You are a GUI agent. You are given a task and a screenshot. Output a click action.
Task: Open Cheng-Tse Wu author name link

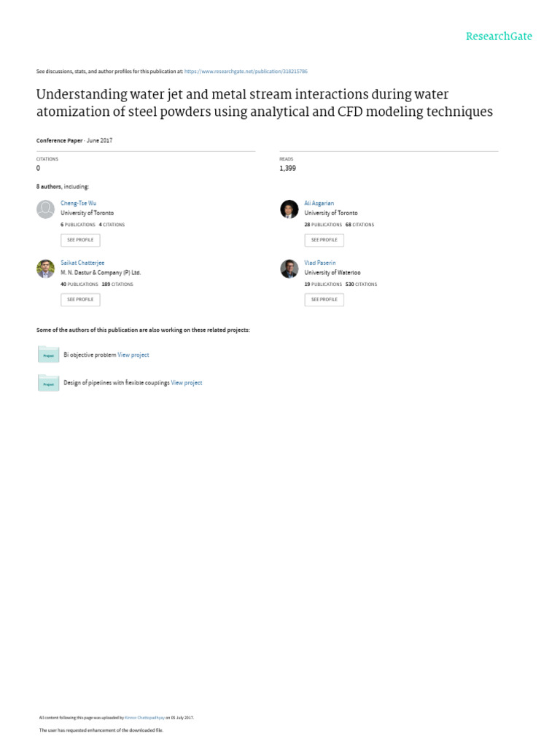point(77,203)
